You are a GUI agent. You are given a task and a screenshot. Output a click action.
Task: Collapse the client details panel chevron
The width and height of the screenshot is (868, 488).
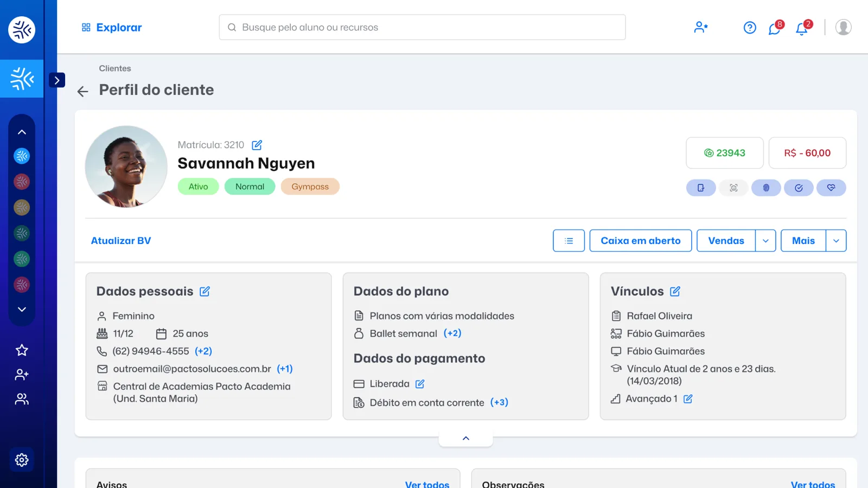coord(466,438)
